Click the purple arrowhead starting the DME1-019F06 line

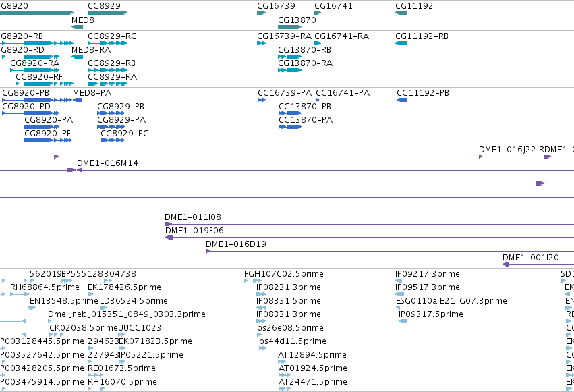tap(169, 237)
